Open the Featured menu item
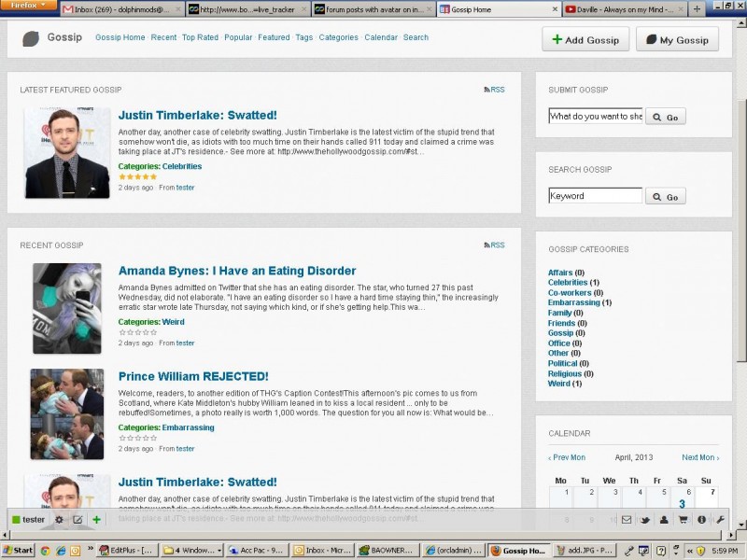Image resolution: width=747 pixels, height=560 pixels. [x=274, y=37]
